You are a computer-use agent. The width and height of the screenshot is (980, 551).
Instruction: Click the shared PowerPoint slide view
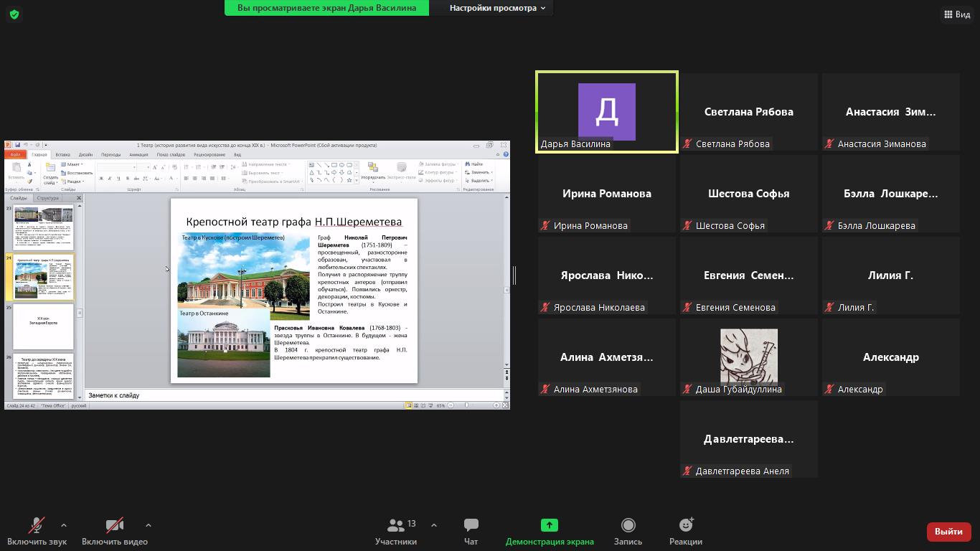coord(293,291)
